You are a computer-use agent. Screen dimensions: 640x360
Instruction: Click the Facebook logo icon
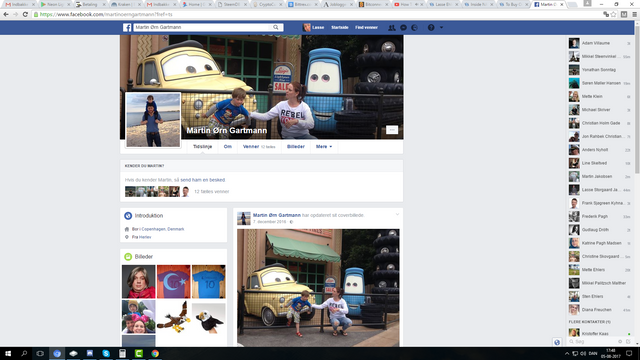[127, 27]
